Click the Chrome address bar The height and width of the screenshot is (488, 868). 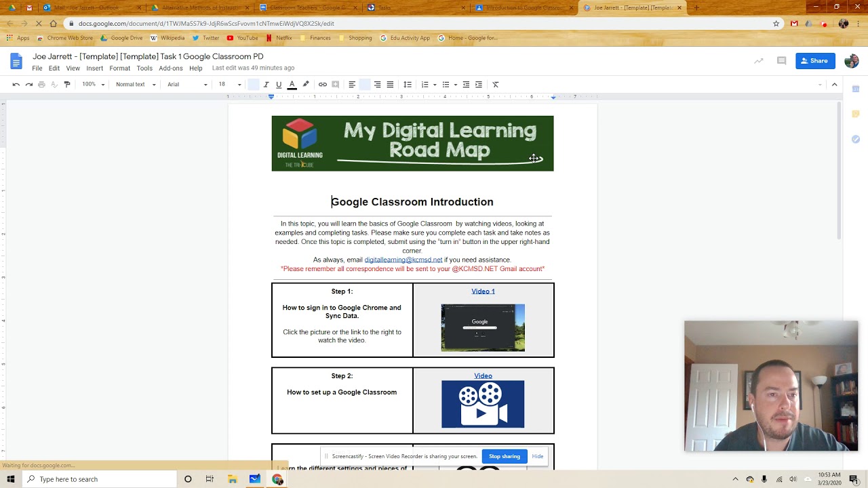[420, 23]
